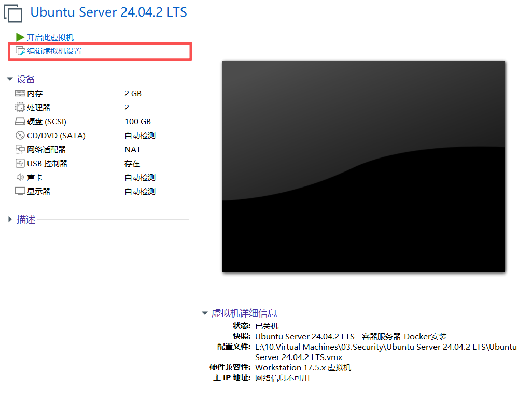The width and height of the screenshot is (532, 402).
Task: Expand the 描述 description section
Action: pyautogui.click(x=10, y=219)
